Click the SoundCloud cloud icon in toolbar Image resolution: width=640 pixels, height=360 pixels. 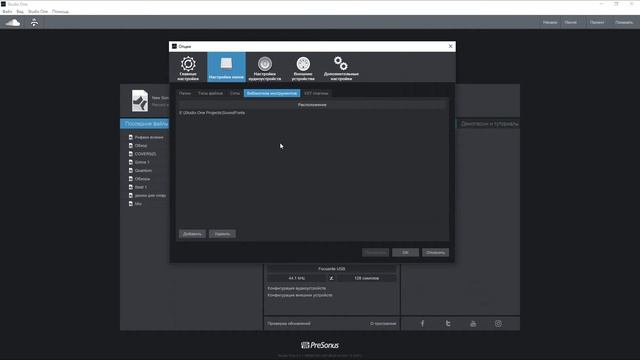click(13, 22)
